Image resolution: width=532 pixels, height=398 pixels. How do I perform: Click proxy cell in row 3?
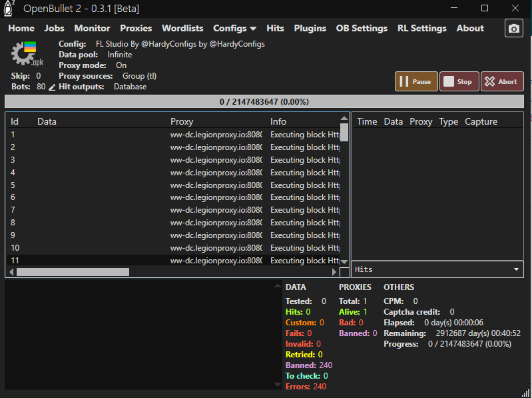coord(216,159)
